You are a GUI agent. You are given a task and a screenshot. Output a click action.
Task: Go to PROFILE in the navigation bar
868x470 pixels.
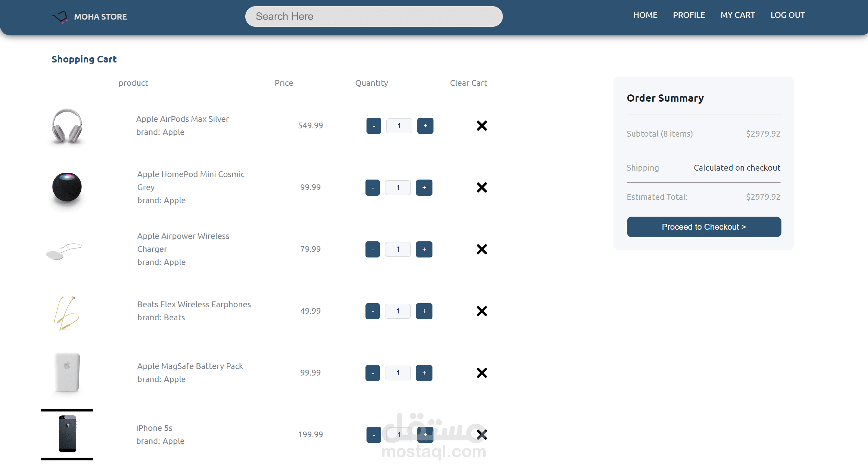click(689, 15)
